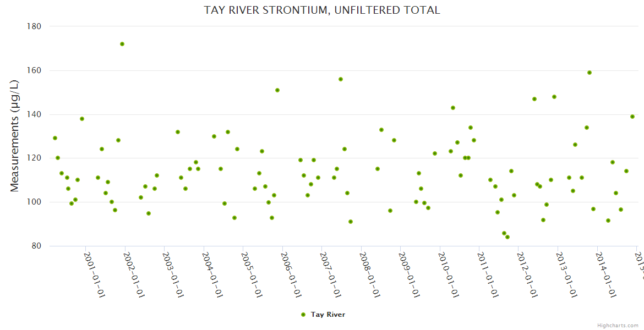Click the 148 data point in late 2012

[x=554, y=97]
